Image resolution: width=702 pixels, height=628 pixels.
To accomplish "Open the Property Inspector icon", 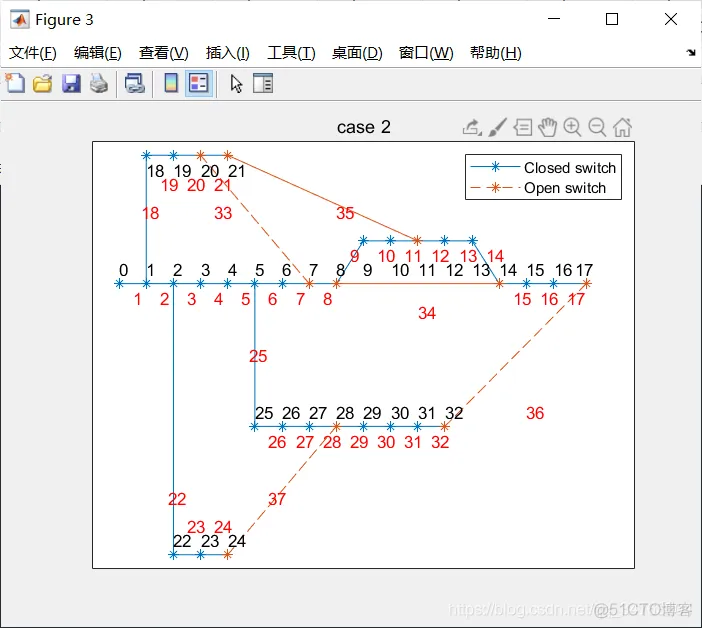I will point(263,83).
